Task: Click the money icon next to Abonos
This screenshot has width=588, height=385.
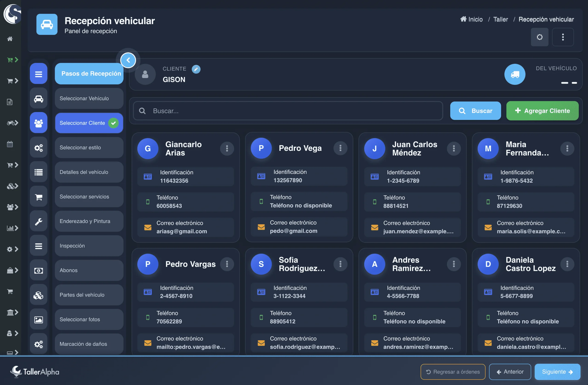Action: [38, 270]
